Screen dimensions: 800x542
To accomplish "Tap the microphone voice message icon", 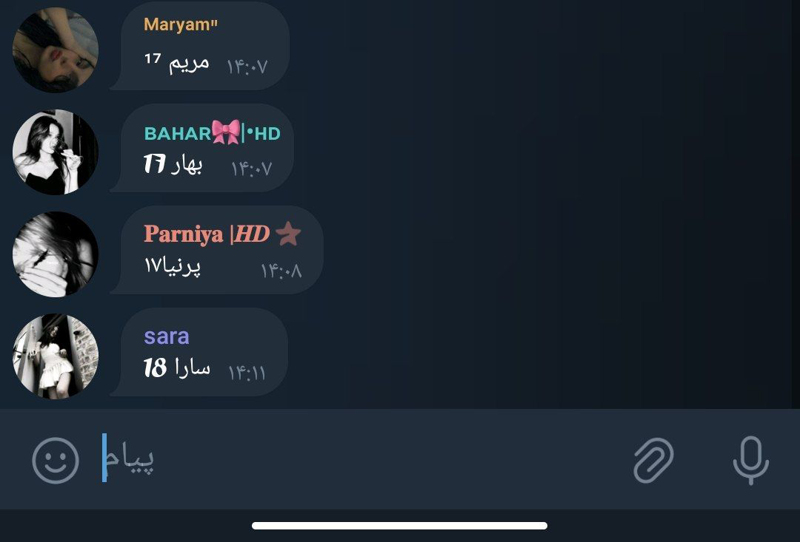I will pos(751,460).
